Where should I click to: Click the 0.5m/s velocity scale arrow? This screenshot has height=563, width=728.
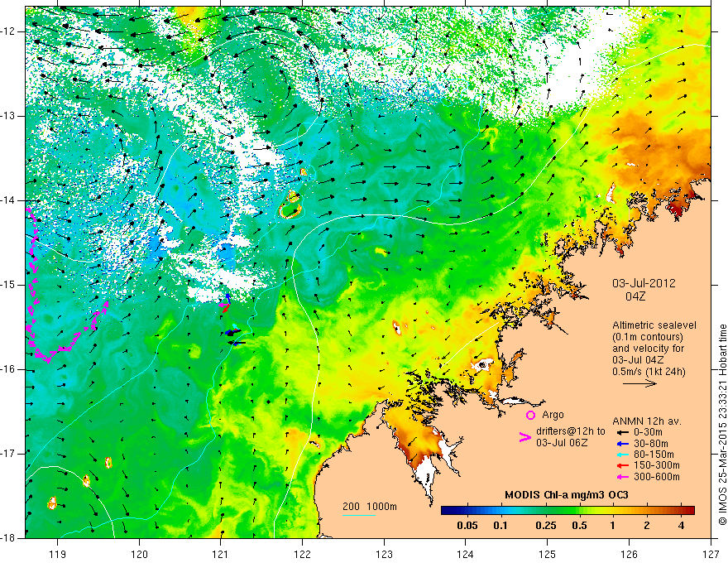[639, 383]
